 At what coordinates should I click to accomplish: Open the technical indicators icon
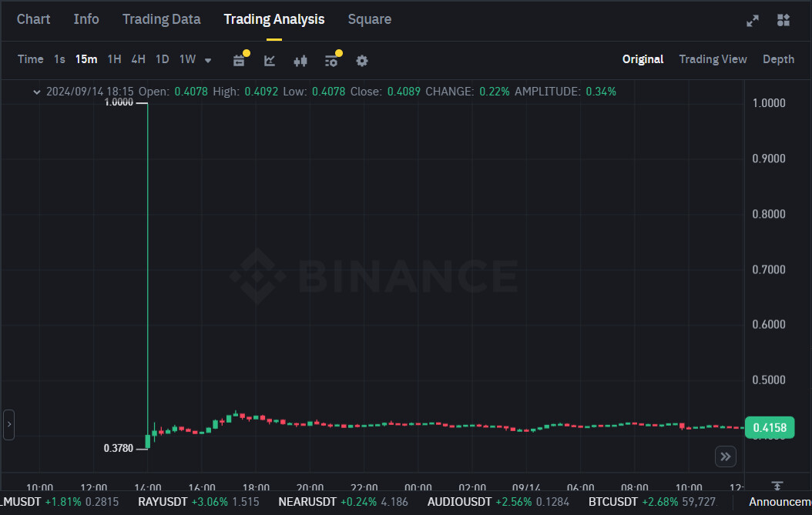coord(270,61)
